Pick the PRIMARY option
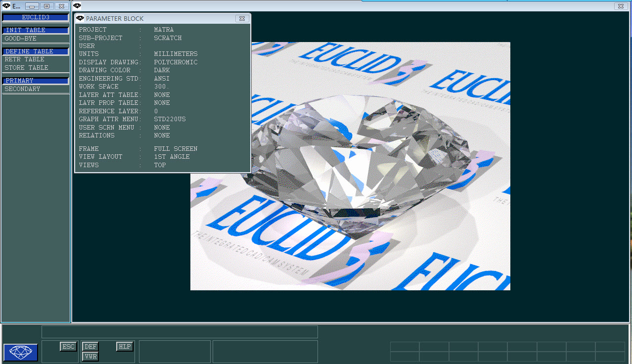This screenshot has height=364, width=632. (36, 81)
